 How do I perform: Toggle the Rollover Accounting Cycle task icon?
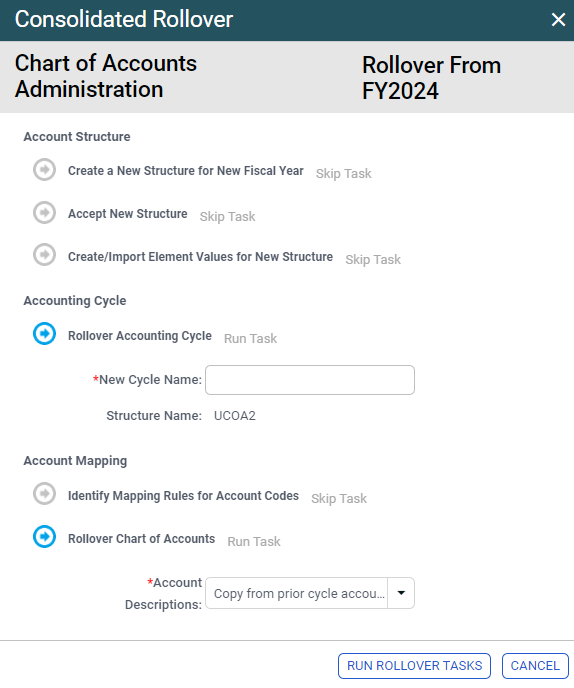(44, 333)
